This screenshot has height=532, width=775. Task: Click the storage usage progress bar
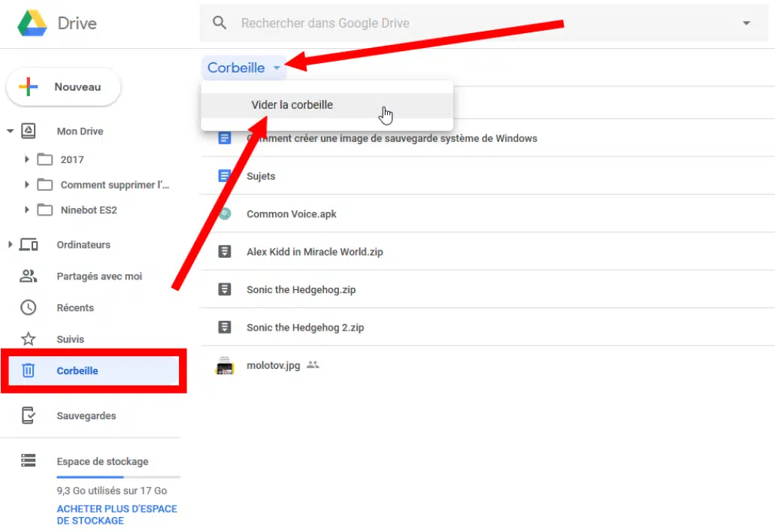point(119,477)
